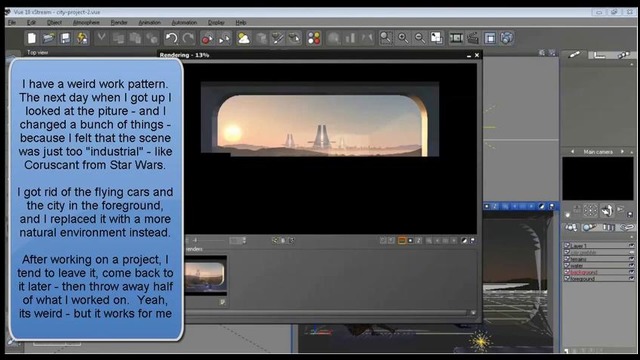Minimize the Rendering progress window
640x360 pixels.
[x=469, y=56]
